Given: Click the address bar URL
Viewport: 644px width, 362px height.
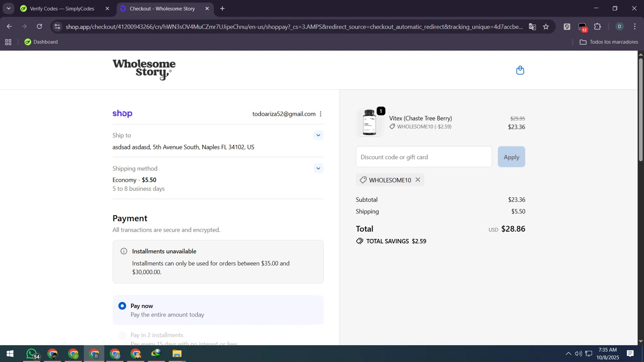Looking at the screenshot, I should pyautogui.click(x=294, y=27).
